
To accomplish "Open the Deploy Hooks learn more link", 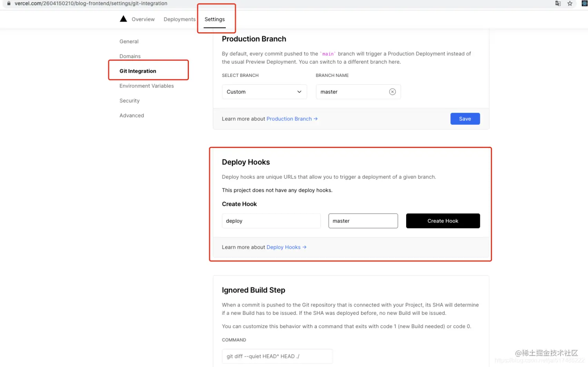I will pyautogui.click(x=286, y=247).
